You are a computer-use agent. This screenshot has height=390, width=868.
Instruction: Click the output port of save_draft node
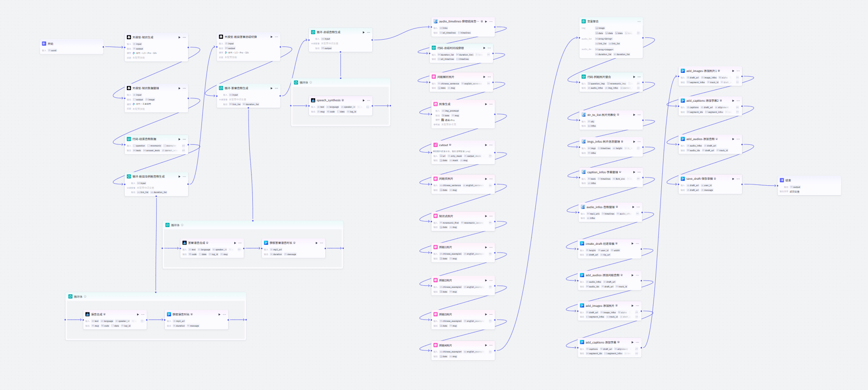[742, 184]
